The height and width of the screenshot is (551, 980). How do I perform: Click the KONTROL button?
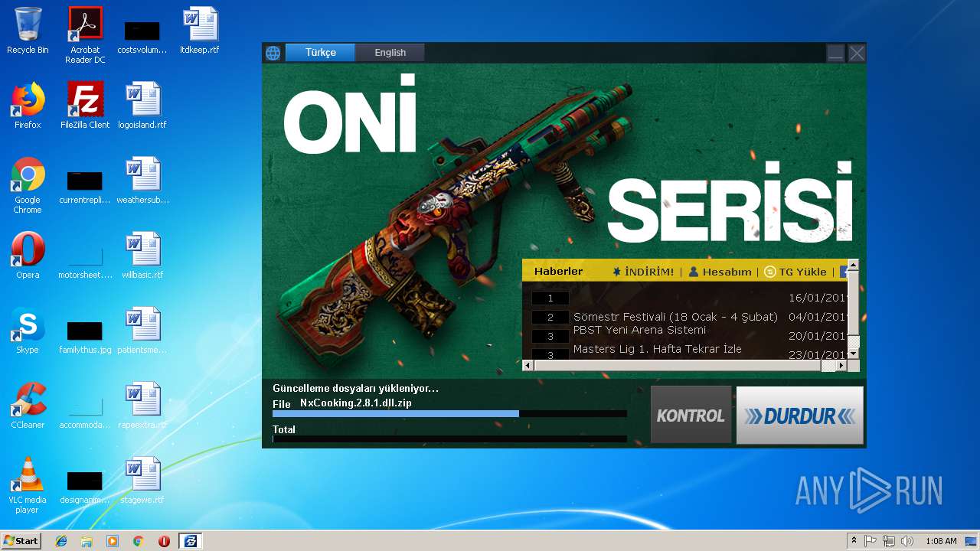click(x=691, y=415)
